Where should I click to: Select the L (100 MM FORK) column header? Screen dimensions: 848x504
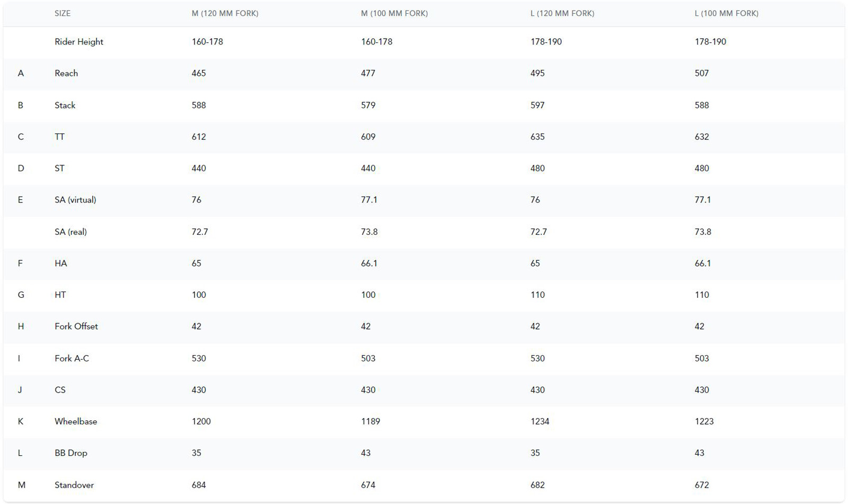tap(727, 13)
